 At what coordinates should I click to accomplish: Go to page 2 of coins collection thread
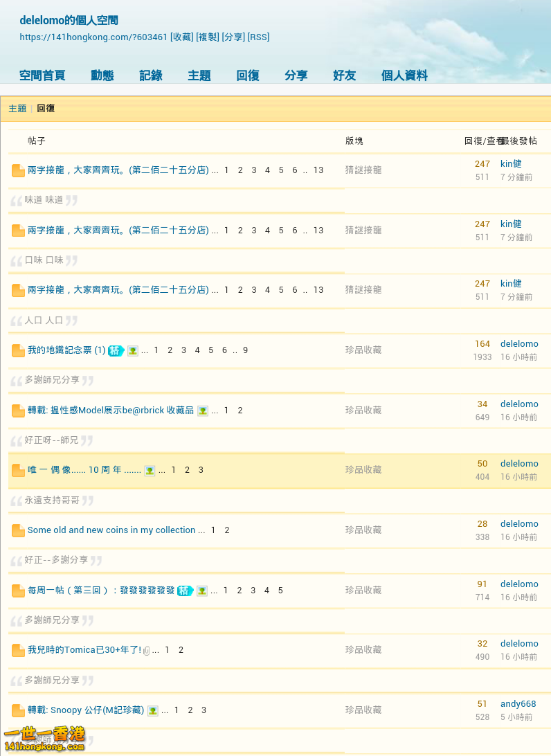pos(226,530)
